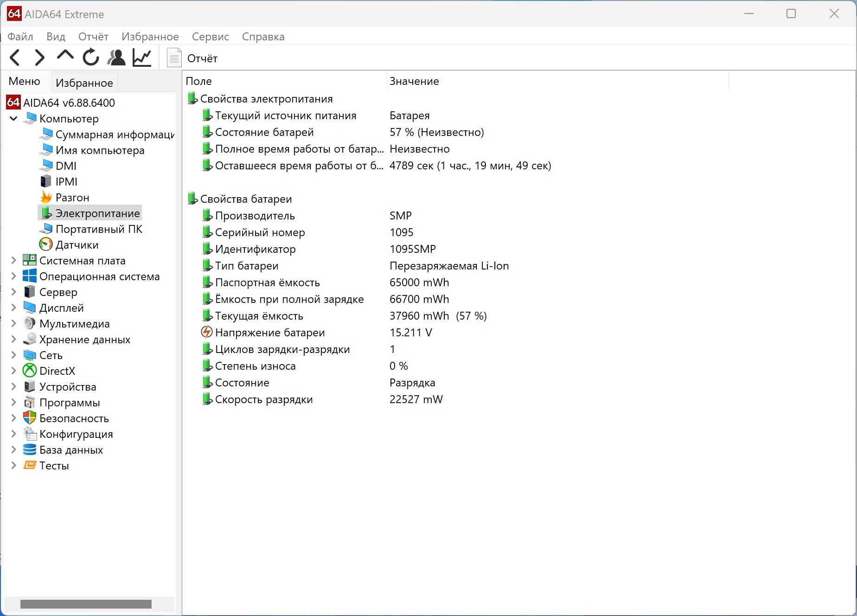857x616 pixels.
Task: Click the user silhouette toolbar icon
Action: [116, 58]
